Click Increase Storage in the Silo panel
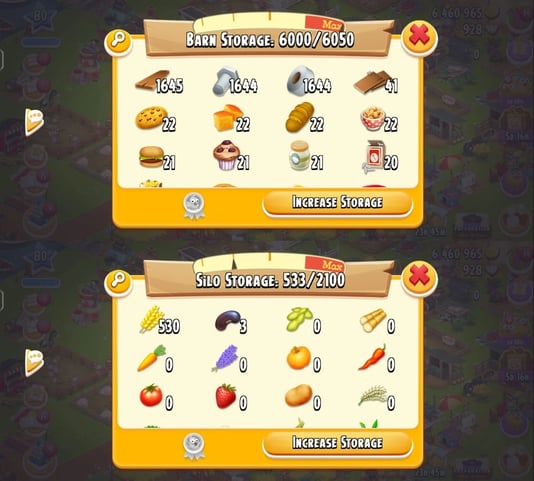534x481 pixels. point(337,443)
